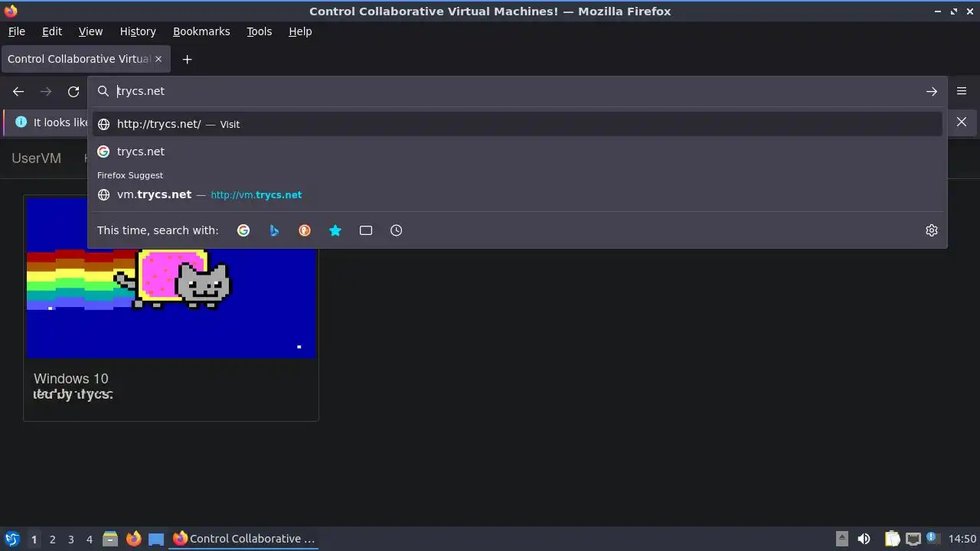The height and width of the screenshot is (551, 980).
Task: Click the update notifier tray icon
Action: point(932,538)
